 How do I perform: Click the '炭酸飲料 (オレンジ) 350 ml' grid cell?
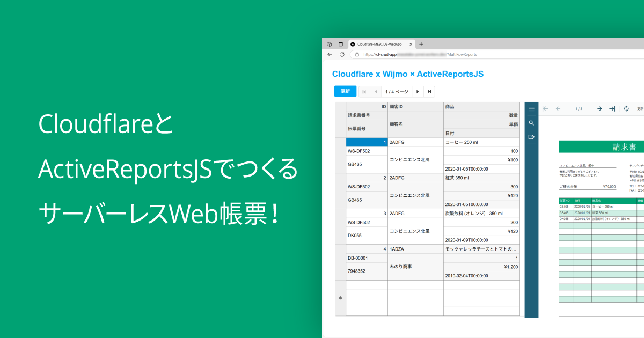pos(481,214)
